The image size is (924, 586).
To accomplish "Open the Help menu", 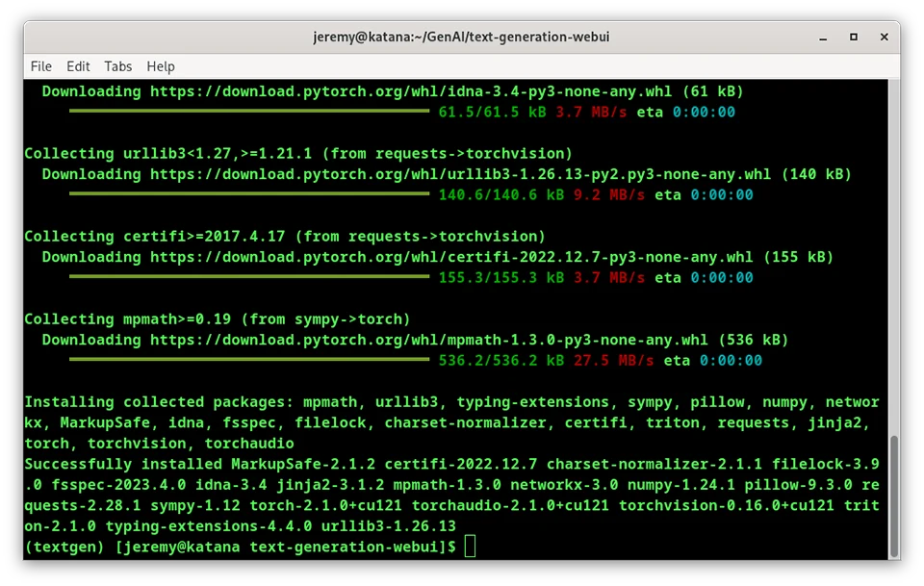I will (161, 66).
